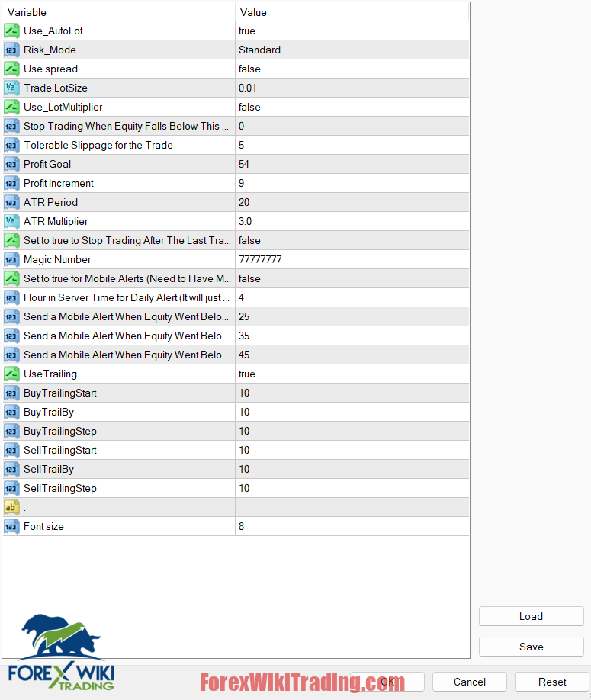This screenshot has height=700, width=591.
Task: Click the integer icon beside SellTrailingStep
Action: [x=11, y=488]
